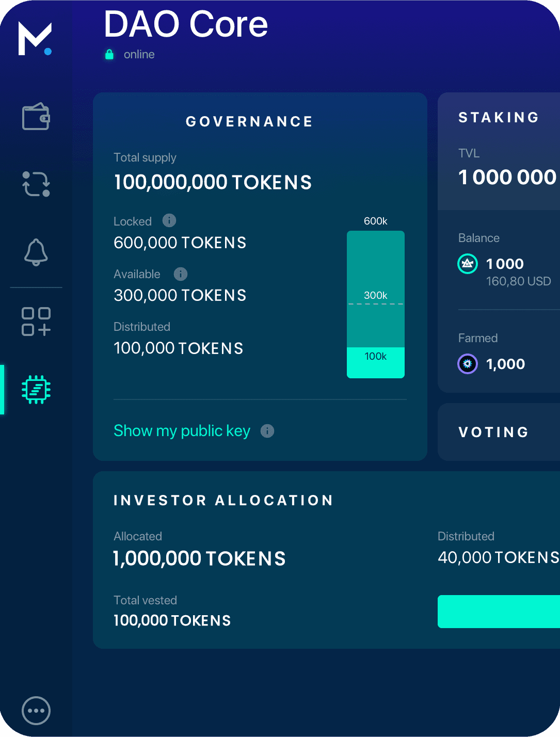The image size is (560, 737).
Task: Click info icon next to Available
Action: 181,274
